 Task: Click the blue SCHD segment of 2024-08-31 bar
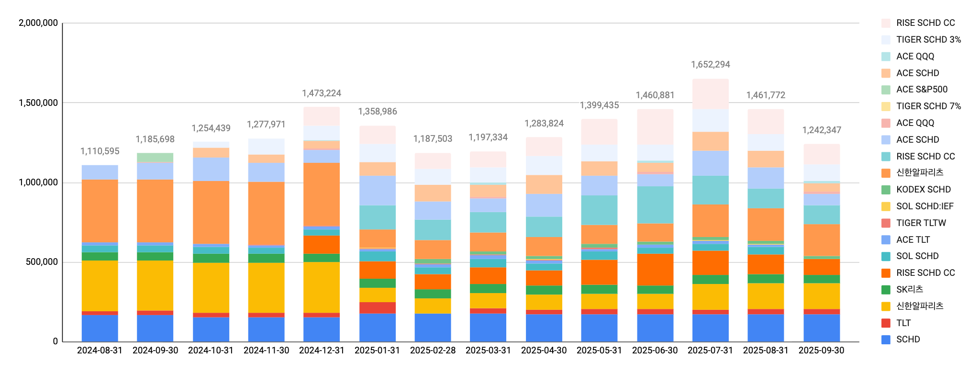point(100,328)
